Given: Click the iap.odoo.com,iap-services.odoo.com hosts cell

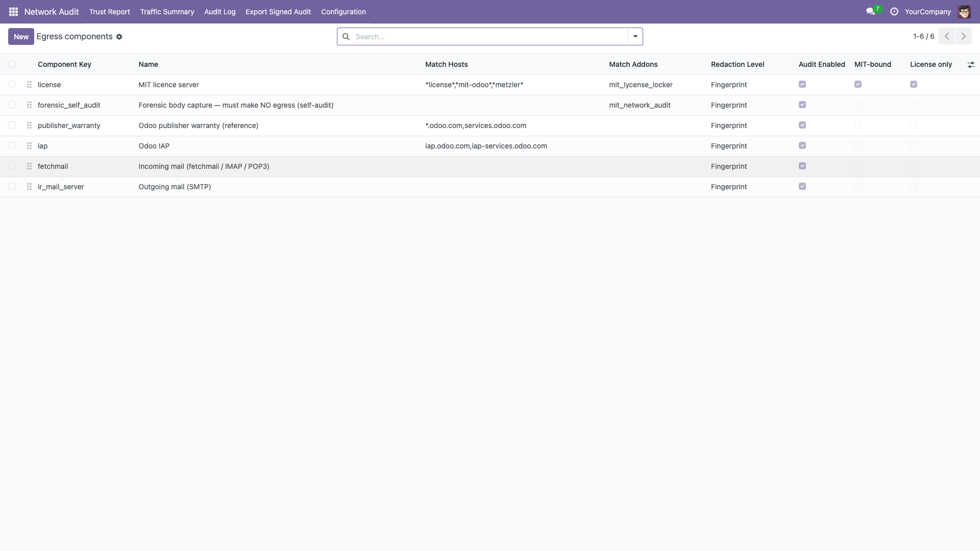Looking at the screenshot, I should coord(486,146).
